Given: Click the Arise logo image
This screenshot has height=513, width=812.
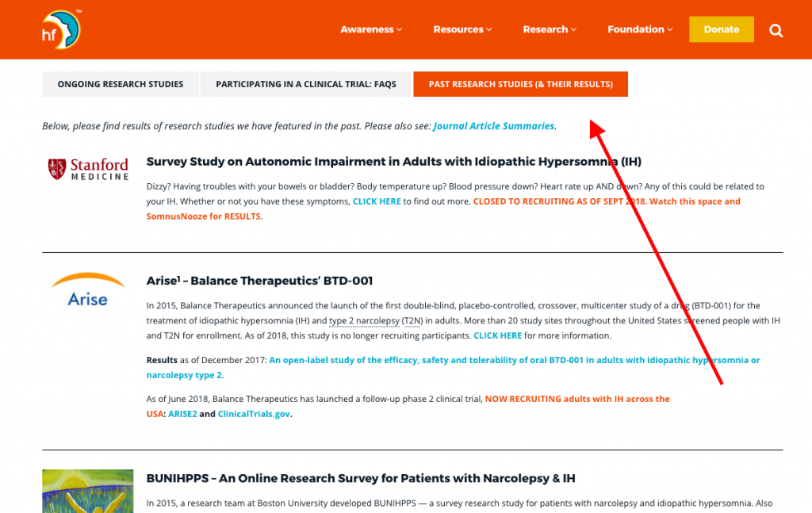Looking at the screenshot, I should tap(88, 290).
